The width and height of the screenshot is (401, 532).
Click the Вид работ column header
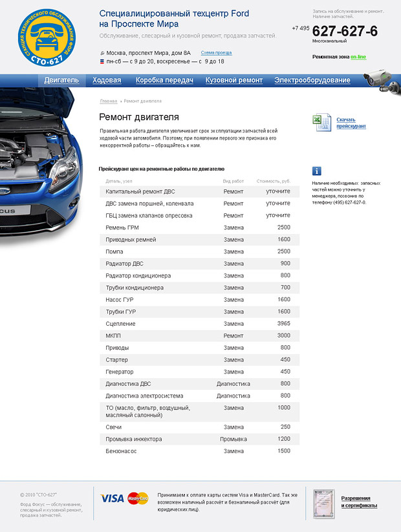pyautogui.click(x=233, y=181)
